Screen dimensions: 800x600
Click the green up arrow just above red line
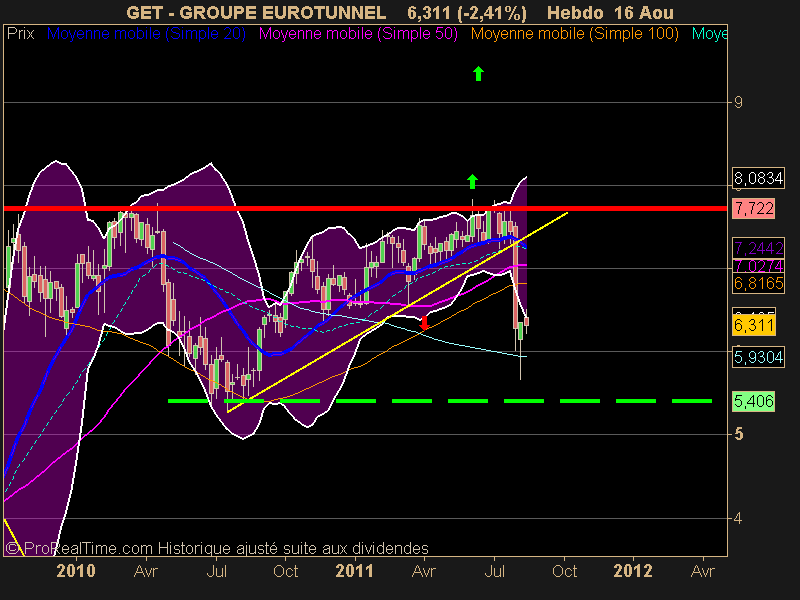[472, 181]
